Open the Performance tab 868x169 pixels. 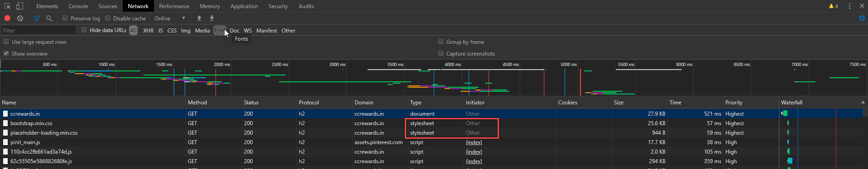(x=174, y=6)
